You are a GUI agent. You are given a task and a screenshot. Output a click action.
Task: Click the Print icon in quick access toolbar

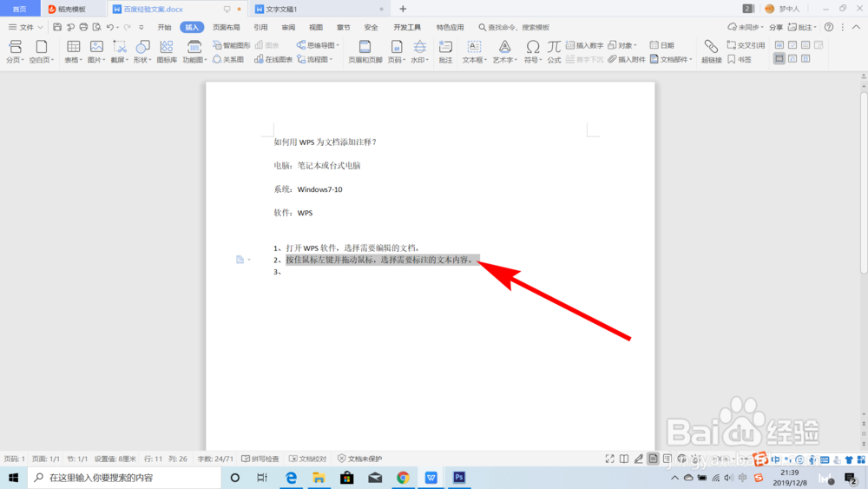click(x=83, y=27)
